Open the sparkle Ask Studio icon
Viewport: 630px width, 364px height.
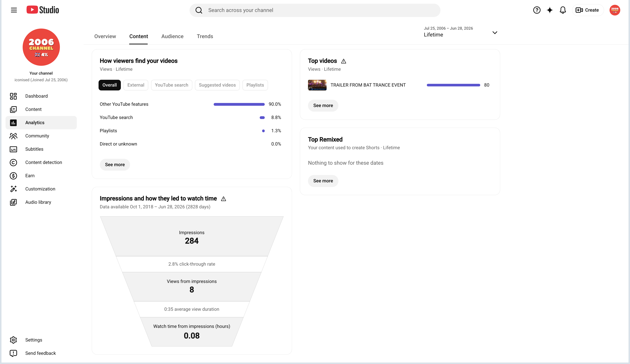[549, 10]
